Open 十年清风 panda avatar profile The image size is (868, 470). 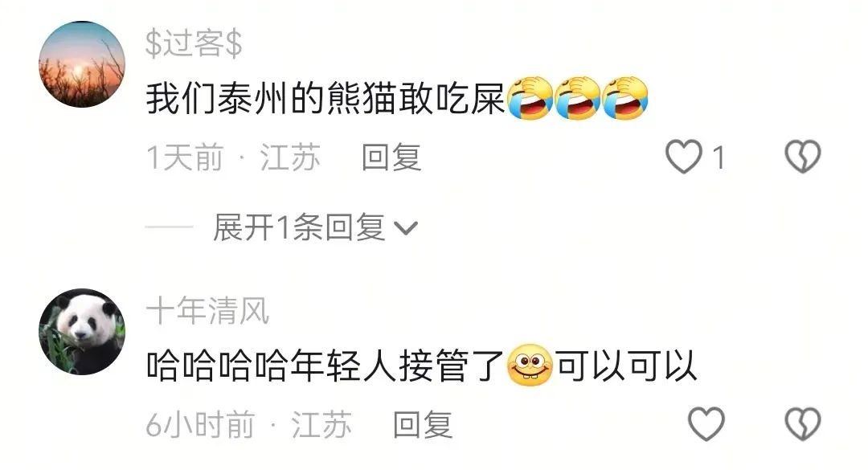coord(82,332)
